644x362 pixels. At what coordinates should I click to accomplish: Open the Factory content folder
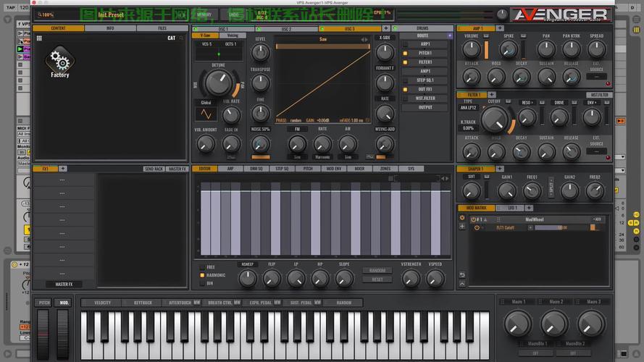60,62
